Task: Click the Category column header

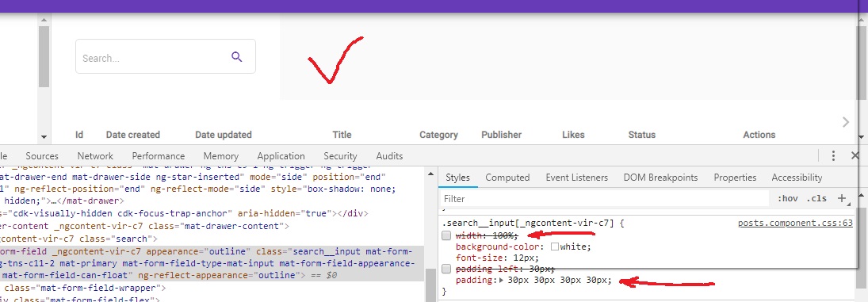Action: pos(438,135)
